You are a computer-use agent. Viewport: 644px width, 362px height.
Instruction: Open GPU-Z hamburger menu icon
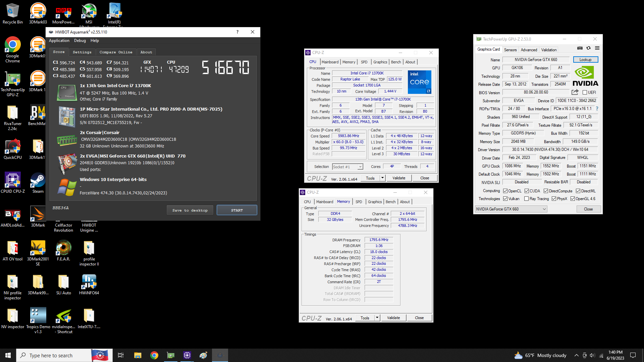[x=597, y=48]
